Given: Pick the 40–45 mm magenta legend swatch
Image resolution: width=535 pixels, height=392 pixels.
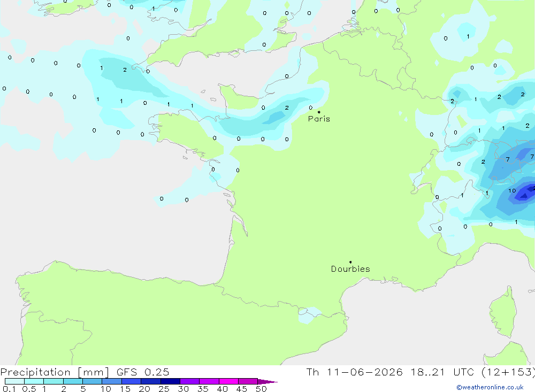Looking at the screenshot, I should click(x=228, y=381).
